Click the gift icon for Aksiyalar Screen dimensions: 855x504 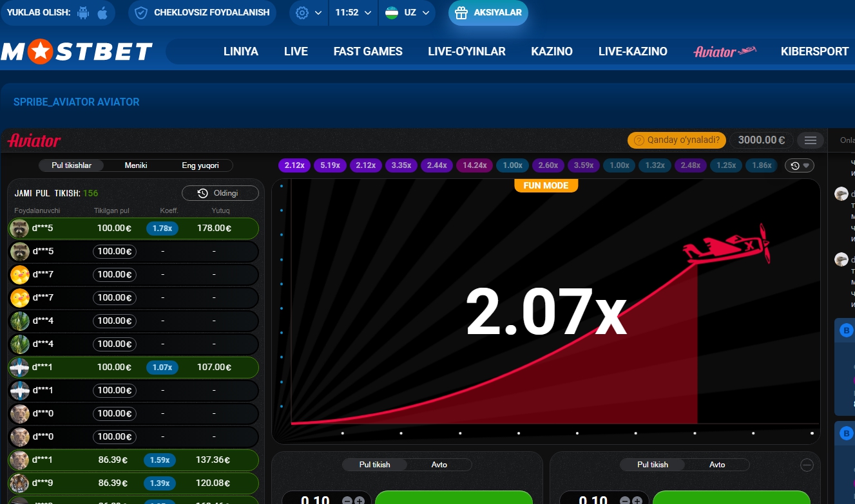(x=461, y=13)
